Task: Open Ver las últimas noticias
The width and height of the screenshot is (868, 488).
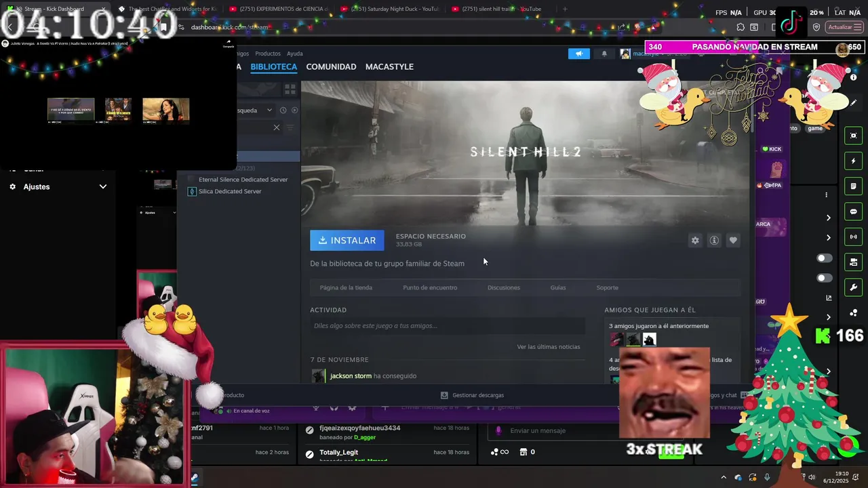Action: pos(548,346)
